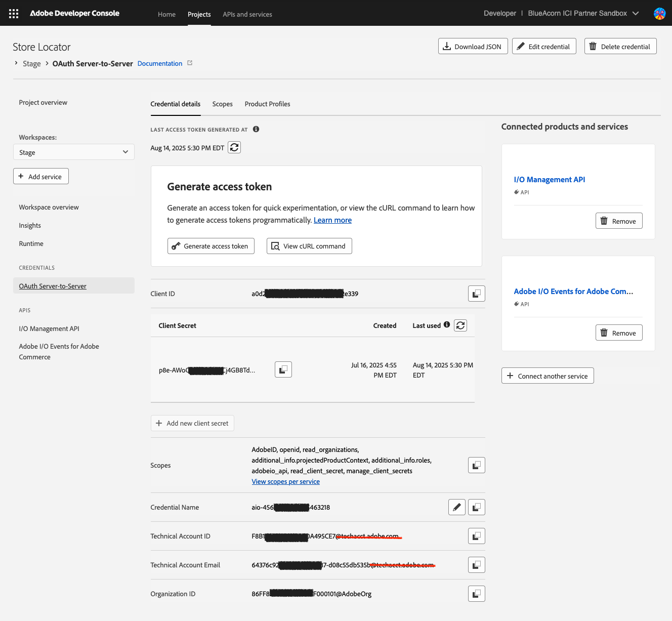Image resolution: width=672 pixels, height=621 pixels.
Task: Open the app switcher grid icon
Action: click(14, 14)
